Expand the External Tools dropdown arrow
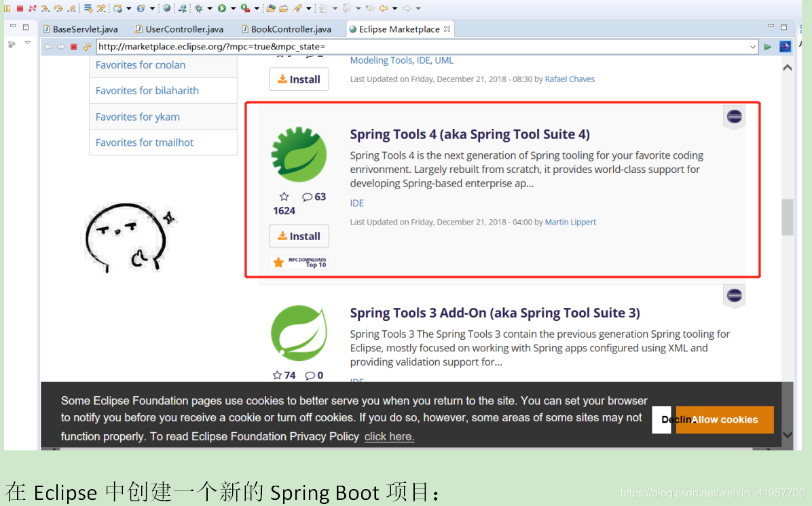The height and width of the screenshot is (506, 812). [257, 8]
